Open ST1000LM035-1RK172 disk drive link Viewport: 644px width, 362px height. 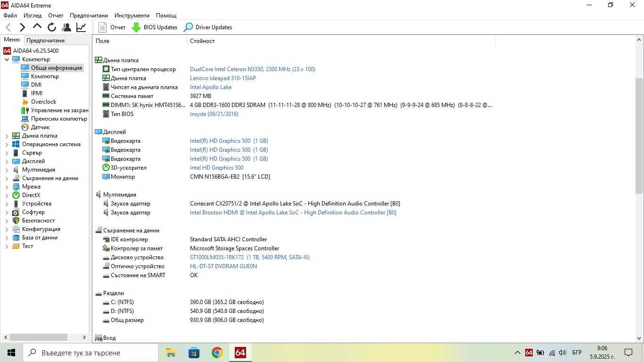(x=250, y=257)
